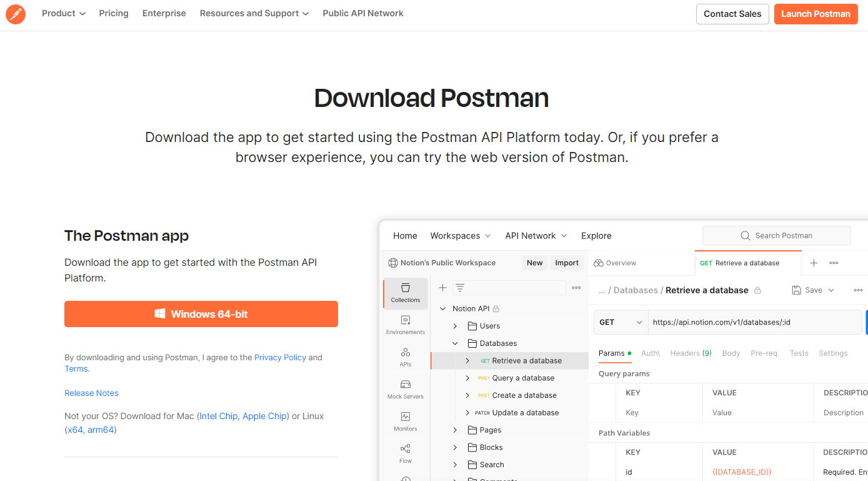Viewport: 868px width, 481px height.
Task: Download for Mac Intel Chip
Action: click(219, 416)
